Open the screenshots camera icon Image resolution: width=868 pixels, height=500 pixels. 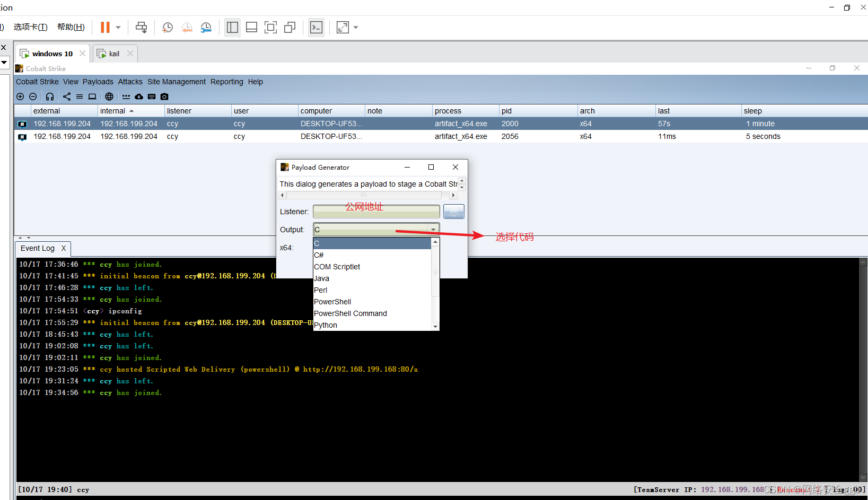164,97
